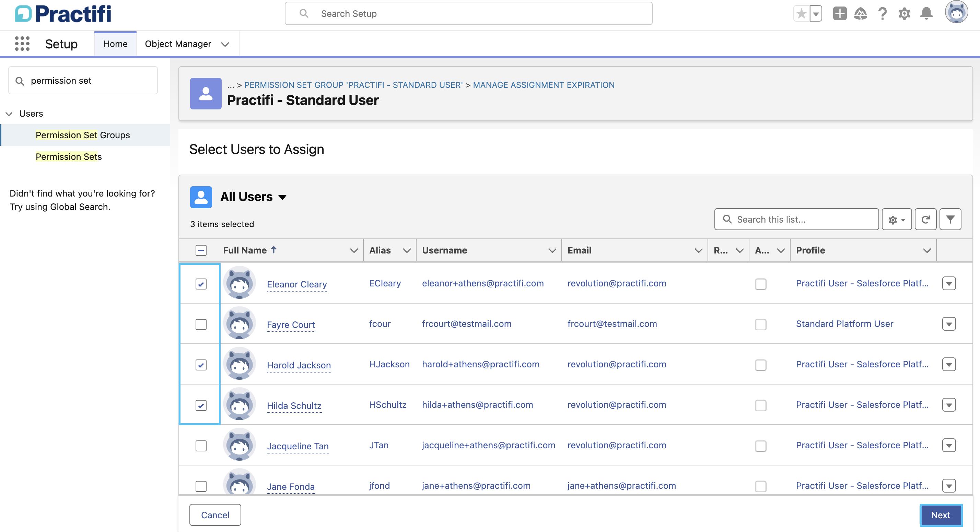Image resolution: width=980 pixels, height=532 pixels.
Task: Open the Trailhead guidance icon
Action: click(861, 14)
